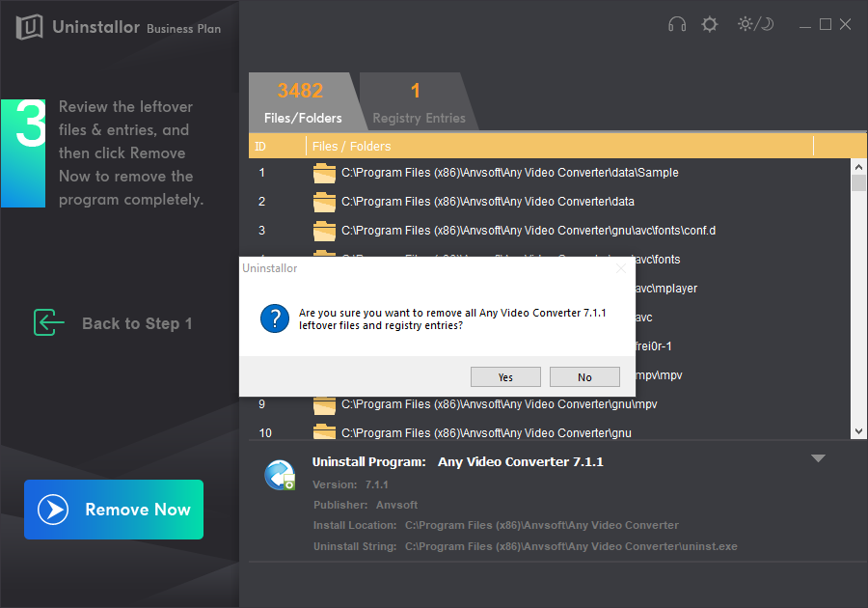Image resolution: width=868 pixels, height=608 pixels.
Task: Click the folder icon of the data\Sample row
Action: 324,173
